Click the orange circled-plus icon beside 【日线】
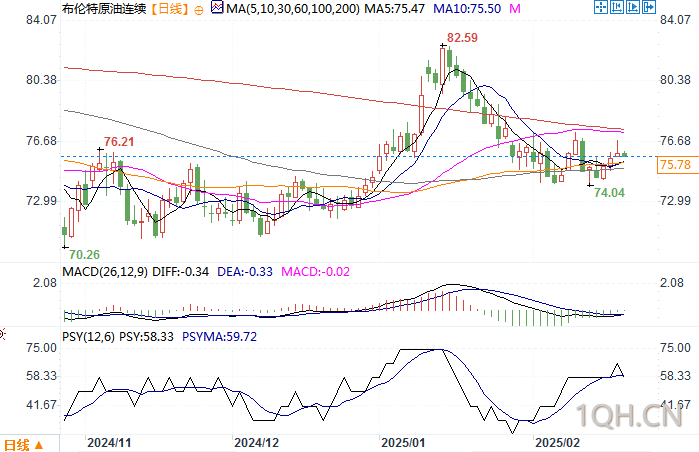 [199, 10]
